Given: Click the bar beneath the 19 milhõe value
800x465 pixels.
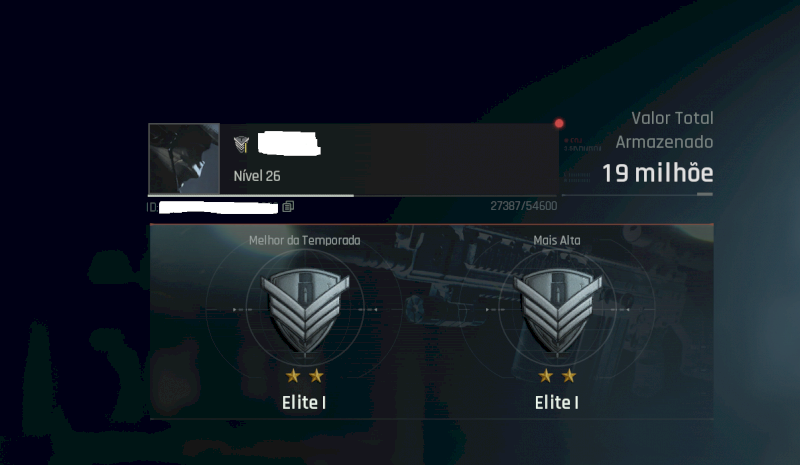Looking at the screenshot, I should (x=637, y=194).
